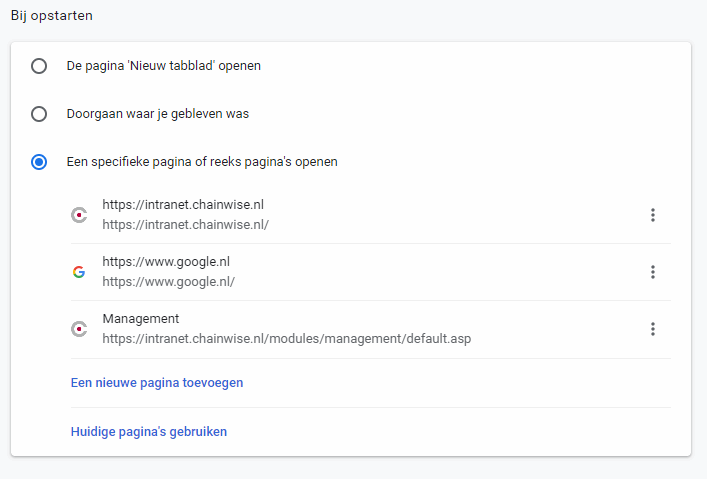Select the 'Nieuw tabblad' openen radio button
707x479 pixels.
pyautogui.click(x=39, y=66)
